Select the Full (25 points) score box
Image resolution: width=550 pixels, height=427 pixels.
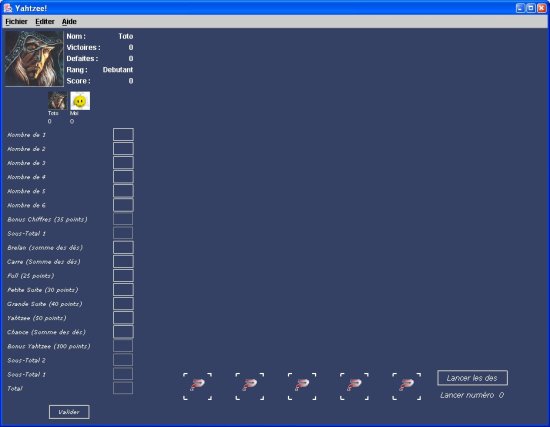click(123, 276)
